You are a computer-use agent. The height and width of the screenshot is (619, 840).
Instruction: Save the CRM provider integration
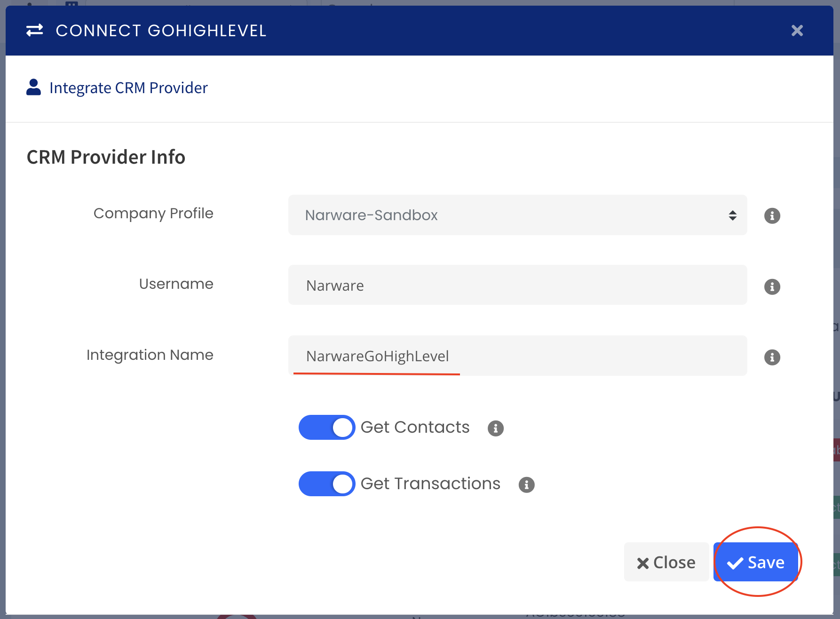coord(755,562)
